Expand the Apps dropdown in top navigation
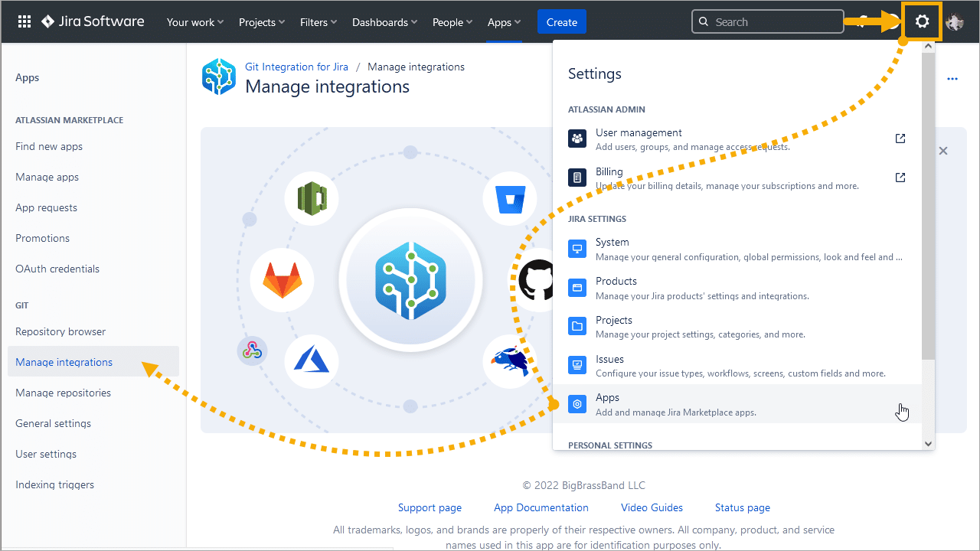This screenshot has height=551, width=980. tap(505, 22)
